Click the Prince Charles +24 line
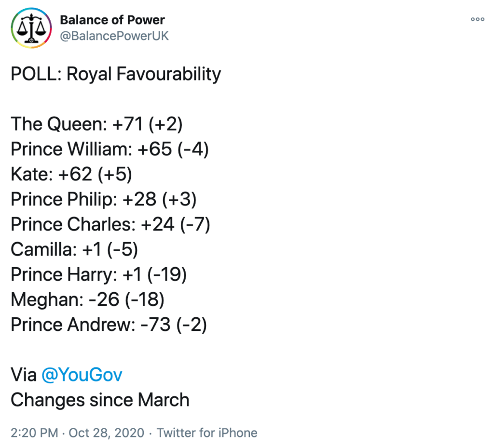The image size is (494, 448). [x=110, y=225]
